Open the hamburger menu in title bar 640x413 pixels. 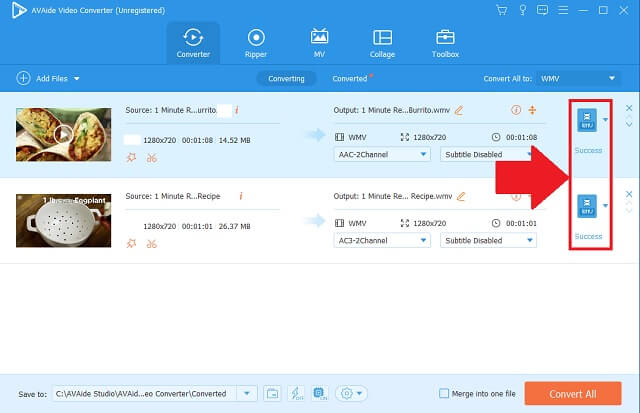pos(563,10)
